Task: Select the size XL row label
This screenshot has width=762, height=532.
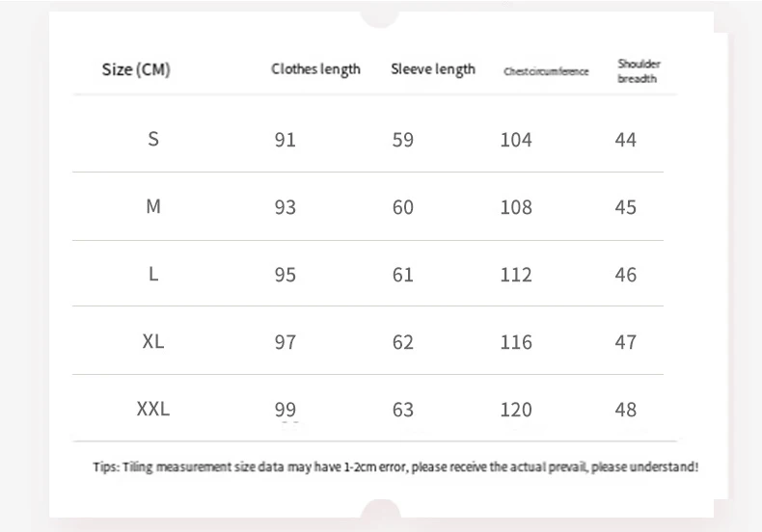Action: point(153,341)
